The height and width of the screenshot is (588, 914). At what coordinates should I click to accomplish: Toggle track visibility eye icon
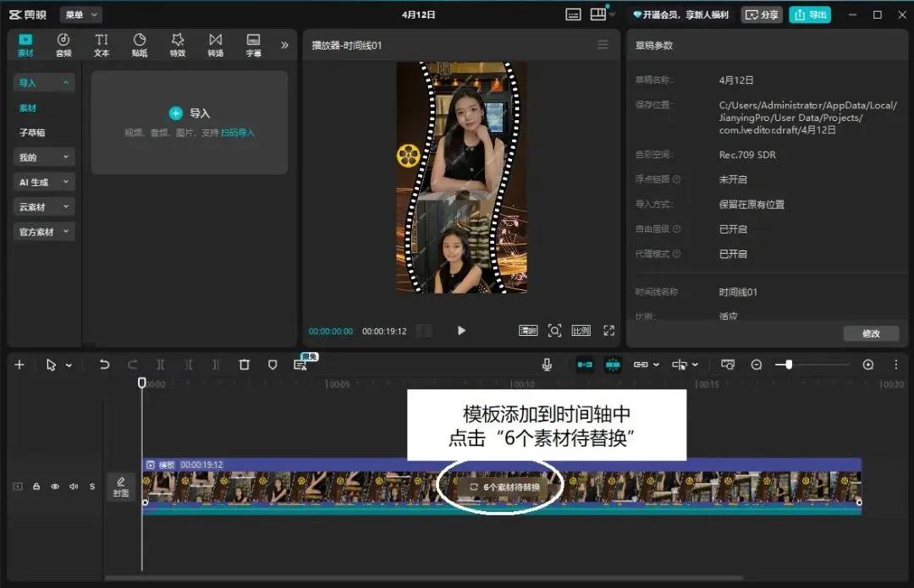(55, 486)
